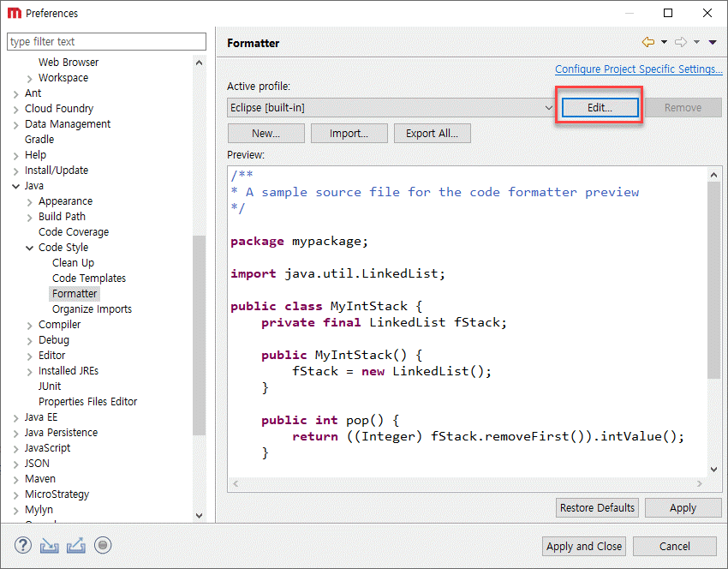Collapse the Code Style node

point(29,248)
